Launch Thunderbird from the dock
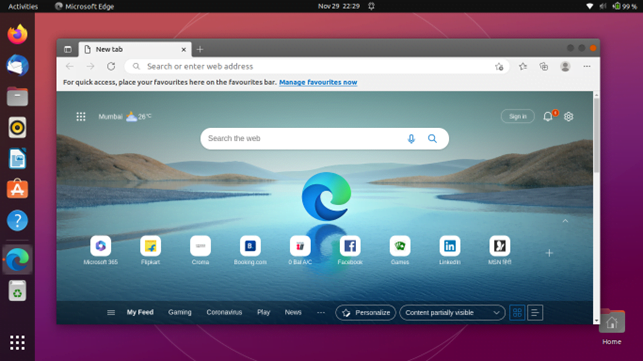 point(17,66)
